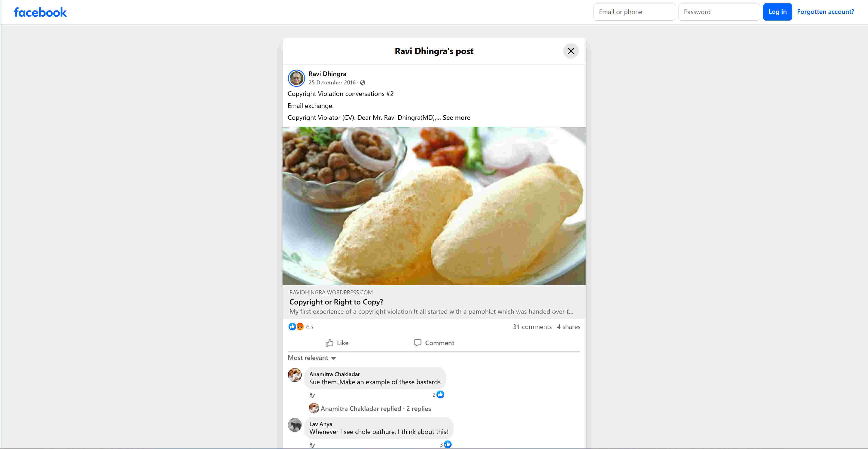Viewport: 868px width, 449px height.
Task: Click the angry reaction icon
Action: pyautogui.click(x=300, y=327)
